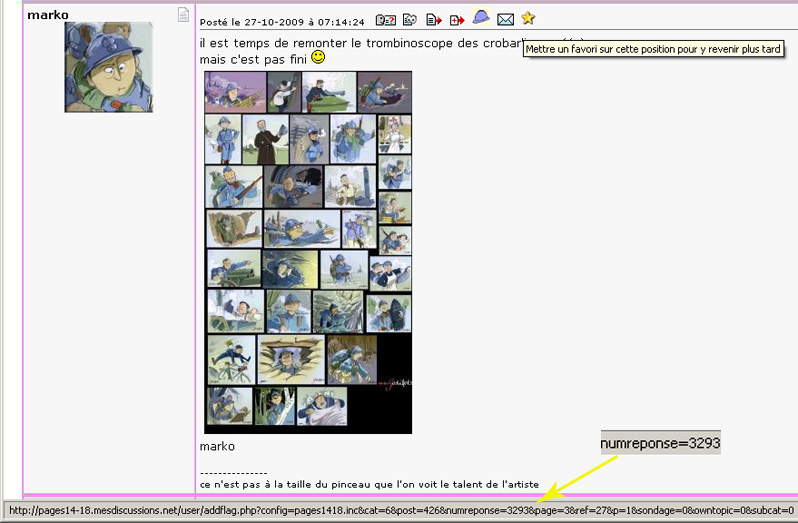798x523 pixels.
Task: Click the multi-quote plus icon with red arrow
Action: click(457, 20)
